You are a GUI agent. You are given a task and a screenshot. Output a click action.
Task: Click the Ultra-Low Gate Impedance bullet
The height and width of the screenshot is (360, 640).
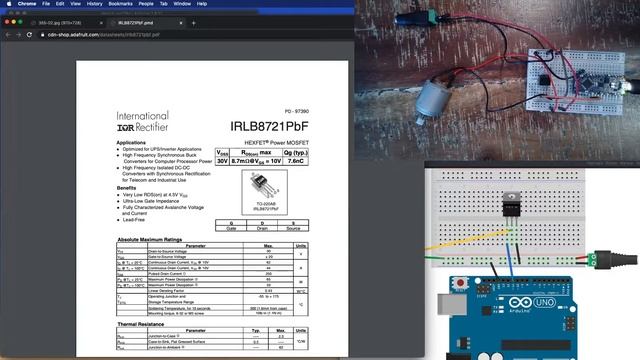[151, 201]
